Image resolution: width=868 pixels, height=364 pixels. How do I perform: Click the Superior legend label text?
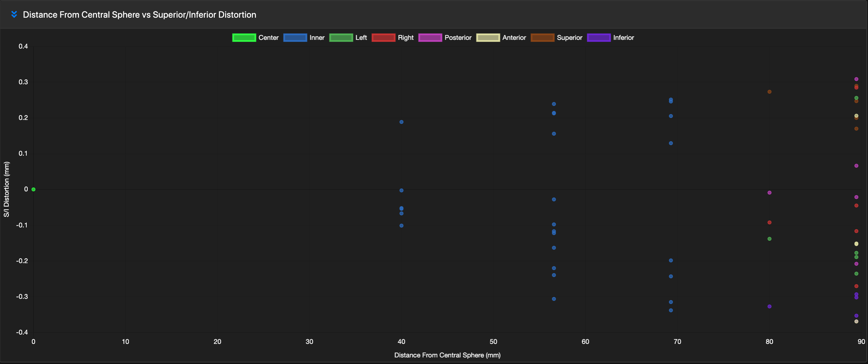(x=570, y=37)
